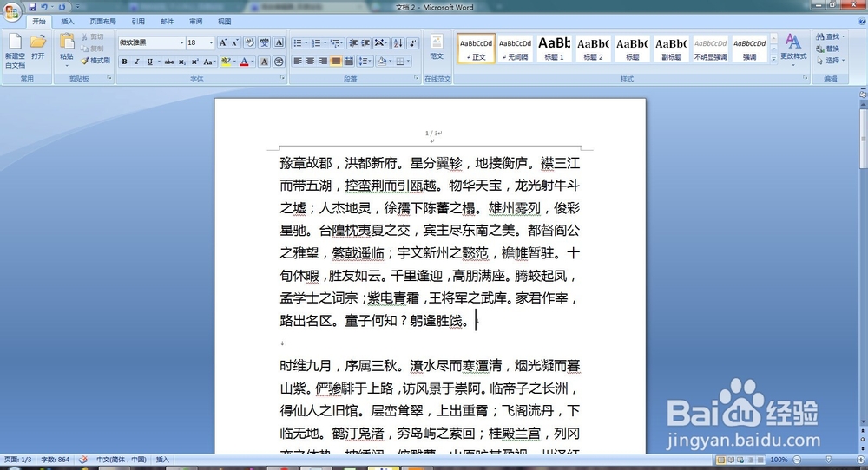Open the Review ribbon tab
This screenshot has width=868, height=470.
coord(195,22)
